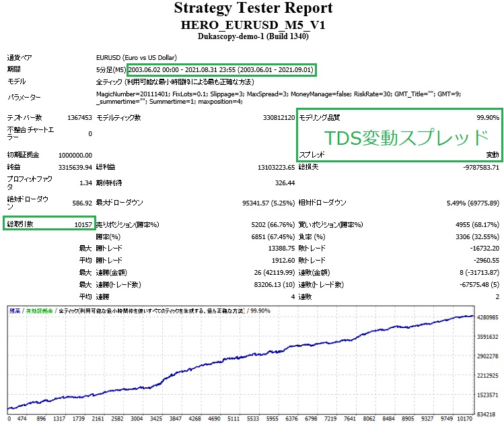Click the 不整合チャートエラー label
Image resolution: width=504 pixels, height=423 pixels.
[30, 133]
